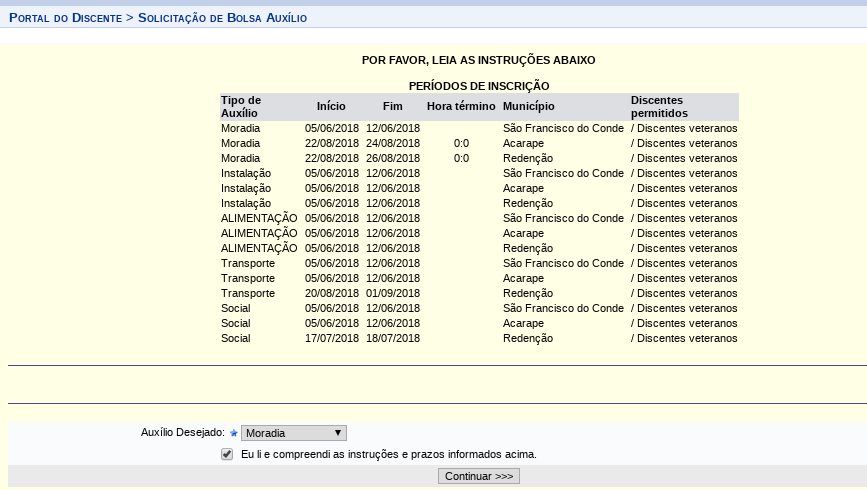Image resolution: width=867 pixels, height=490 pixels.
Task: Click 'ALIMENTAÇÃO' in the Acarape row
Action: 259,233
